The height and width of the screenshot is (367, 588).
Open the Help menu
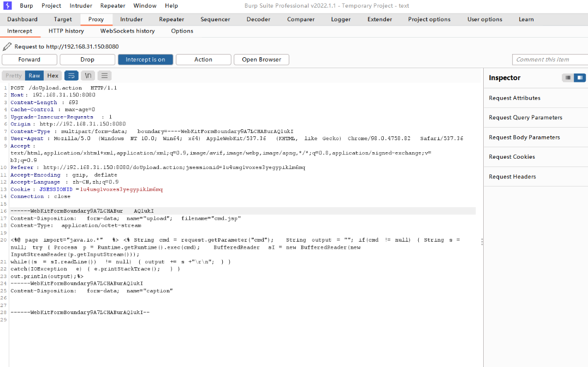tap(171, 5)
